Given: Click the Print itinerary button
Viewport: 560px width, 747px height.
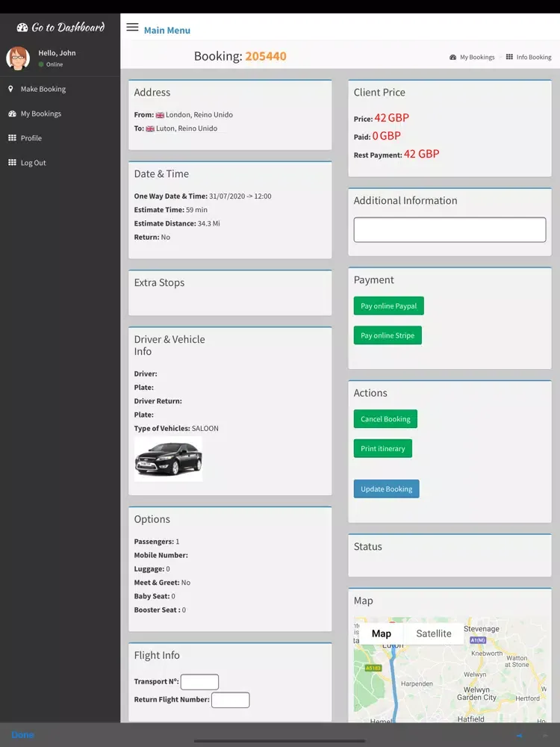Looking at the screenshot, I should [x=383, y=449].
